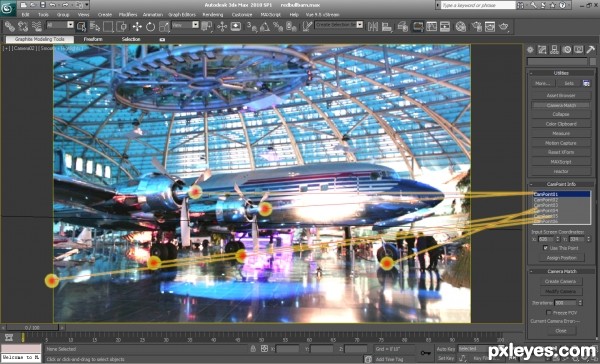Select the Move transform tool
The width and height of the screenshot is (600, 364).
(x=137, y=26)
